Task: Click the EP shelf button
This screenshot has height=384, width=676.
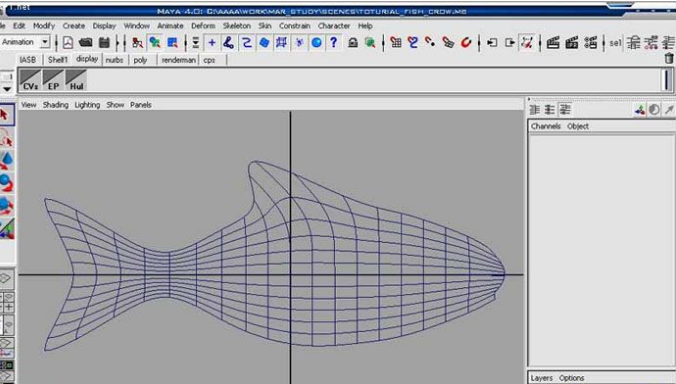Action: pyautogui.click(x=53, y=80)
